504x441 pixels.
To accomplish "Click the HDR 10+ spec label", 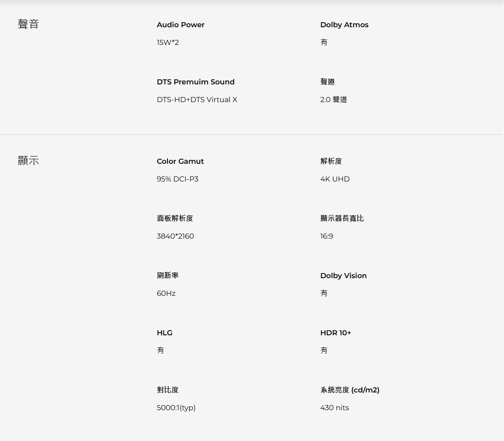I will tap(336, 333).
